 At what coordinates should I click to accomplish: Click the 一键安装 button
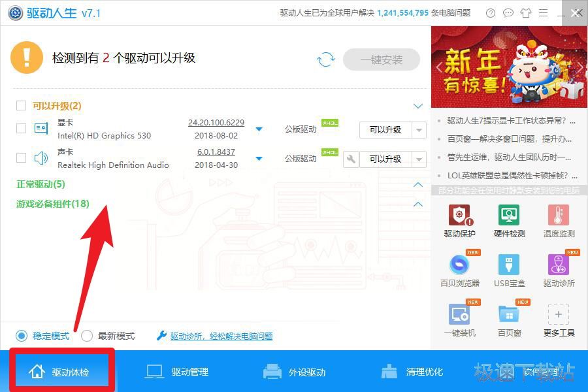pyautogui.click(x=382, y=59)
